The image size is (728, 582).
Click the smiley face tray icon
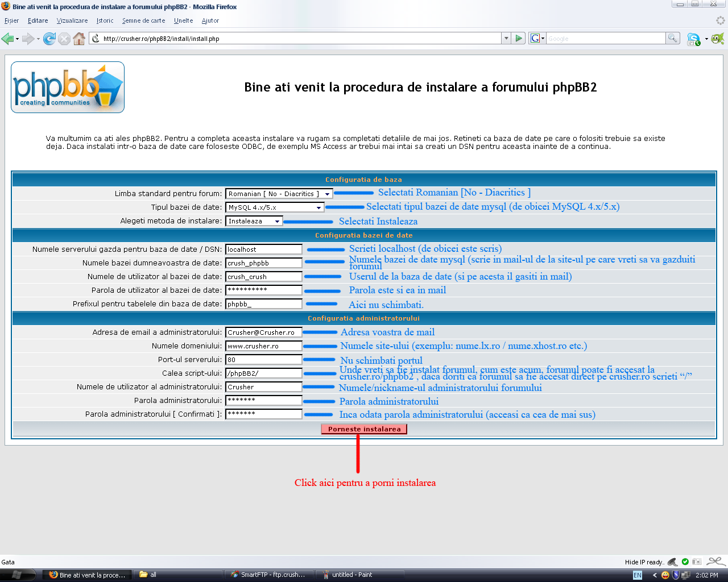pyautogui.click(x=665, y=575)
